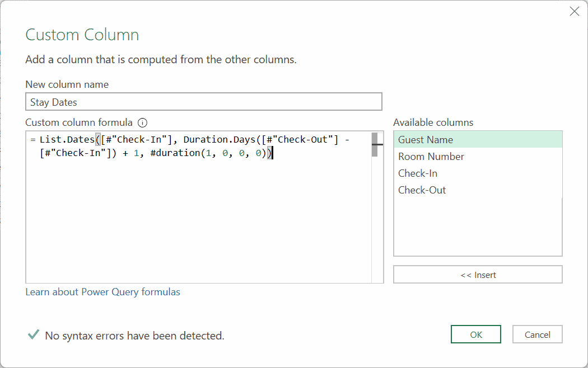Close the Custom Column dialog with X
Image resolution: width=588 pixels, height=368 pixels.
[x=574, y=11]
